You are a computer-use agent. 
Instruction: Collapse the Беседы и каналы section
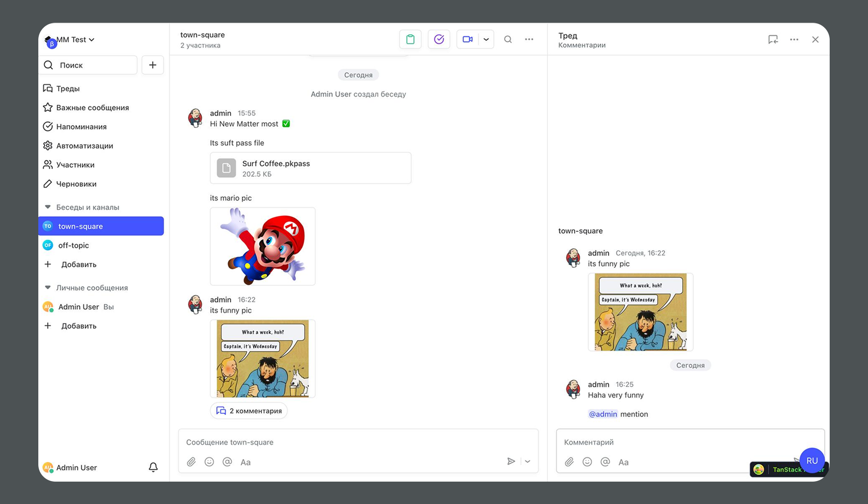click(x=48, y=207)
